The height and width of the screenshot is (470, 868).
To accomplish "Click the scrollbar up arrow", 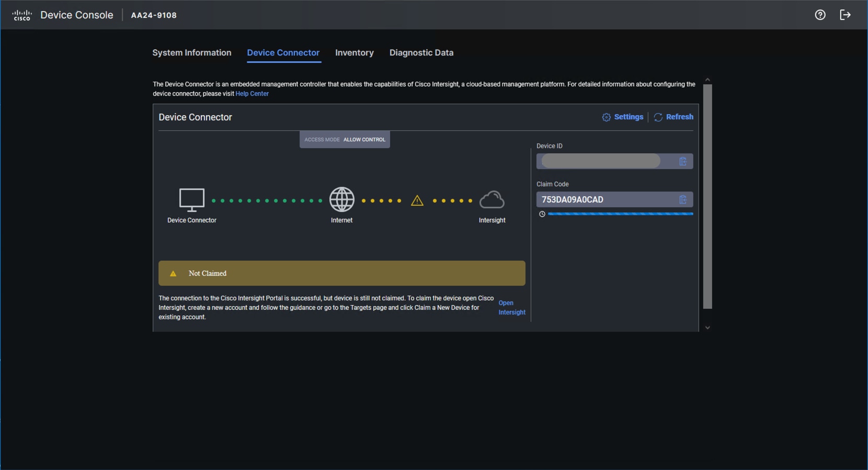I will 707,80.
